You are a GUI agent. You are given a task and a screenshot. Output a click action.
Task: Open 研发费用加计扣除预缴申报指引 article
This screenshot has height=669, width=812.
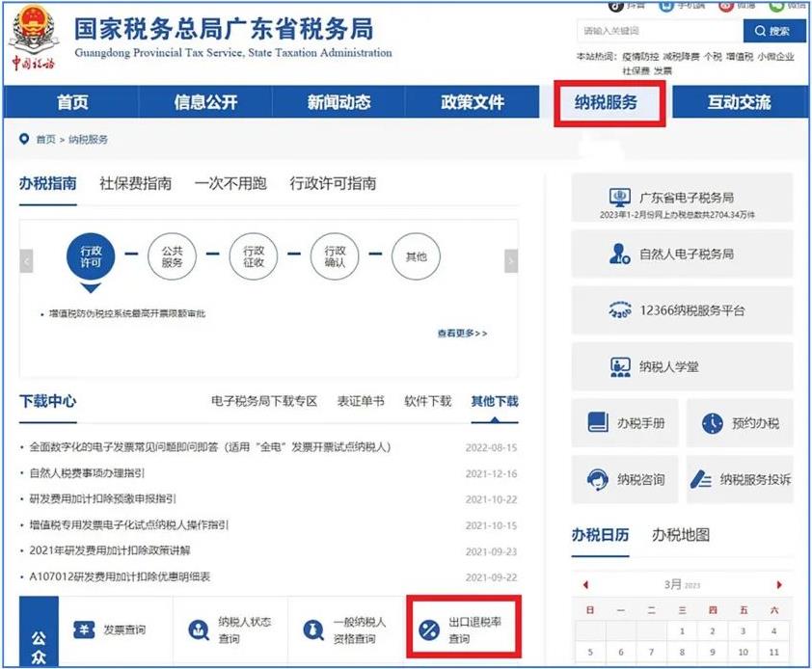tap(102, 498)
